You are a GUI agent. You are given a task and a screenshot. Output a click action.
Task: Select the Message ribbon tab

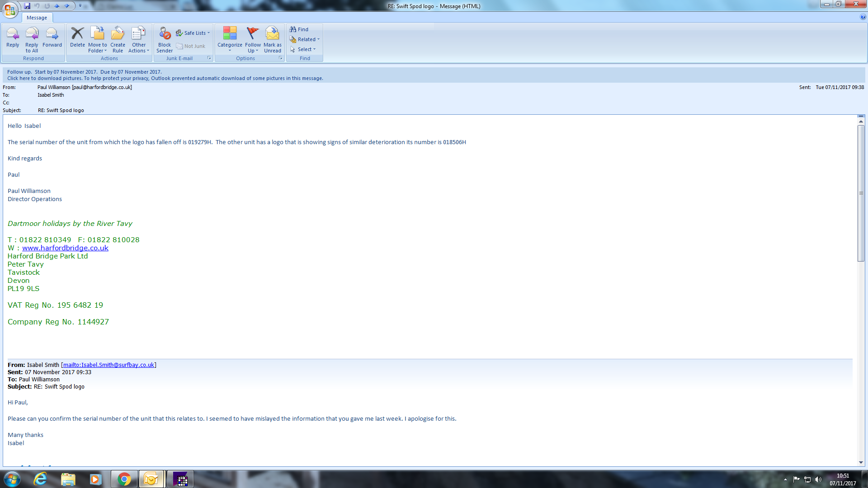pos(37,18)
